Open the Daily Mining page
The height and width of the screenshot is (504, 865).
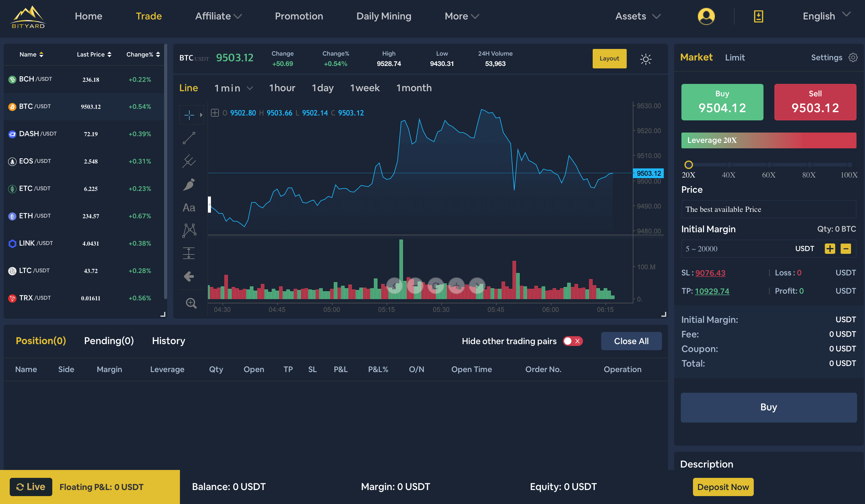click(384, 16)
